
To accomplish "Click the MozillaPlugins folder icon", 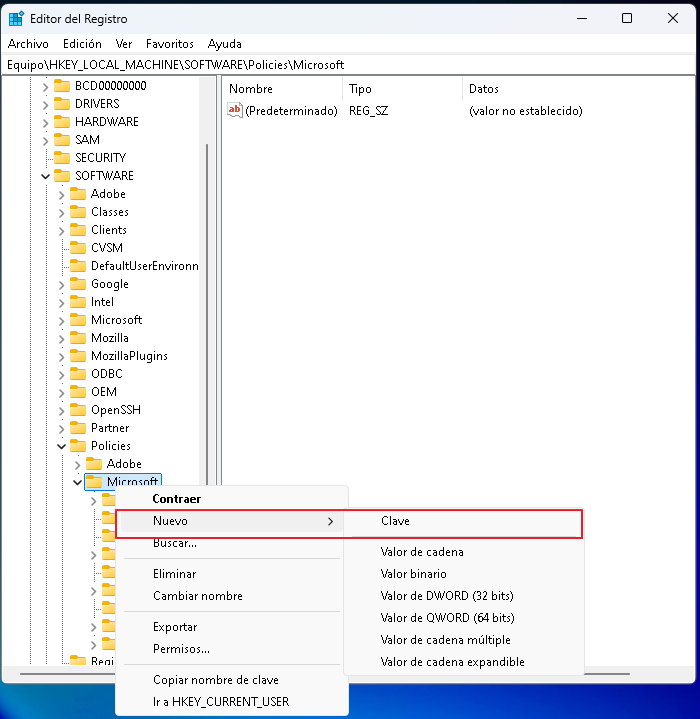I will [x=78, y=356].
